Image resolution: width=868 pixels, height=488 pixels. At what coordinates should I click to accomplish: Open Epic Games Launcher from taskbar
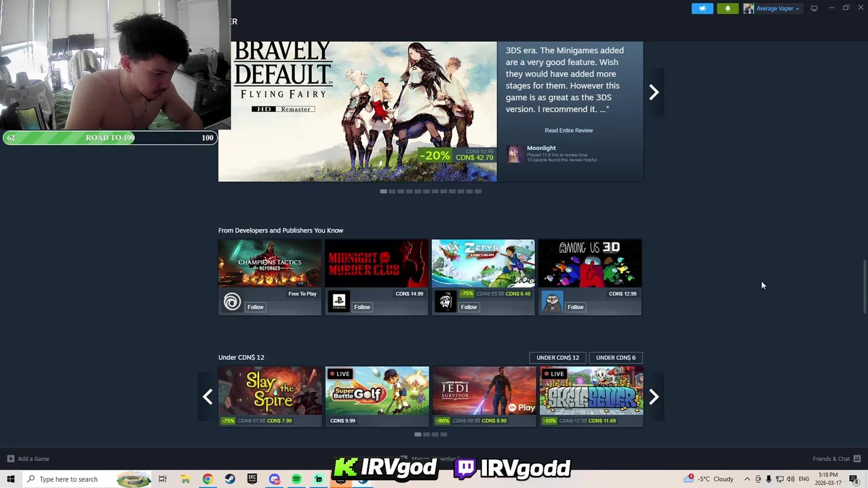[252, 479]
